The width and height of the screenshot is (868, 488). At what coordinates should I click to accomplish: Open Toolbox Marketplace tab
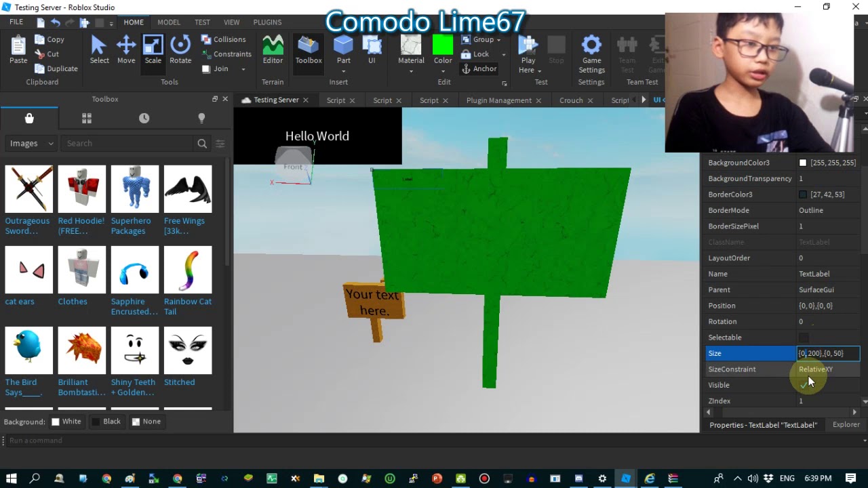point(29,118)
